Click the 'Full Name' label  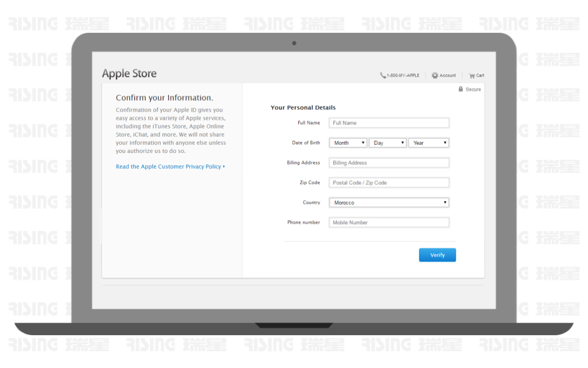click(x=308, y=123)
